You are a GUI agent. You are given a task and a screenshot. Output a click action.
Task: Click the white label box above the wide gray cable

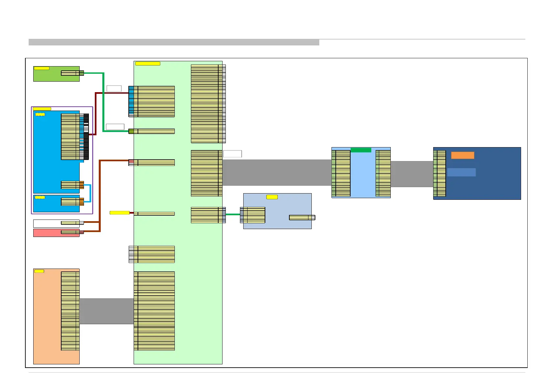[232, 154]
